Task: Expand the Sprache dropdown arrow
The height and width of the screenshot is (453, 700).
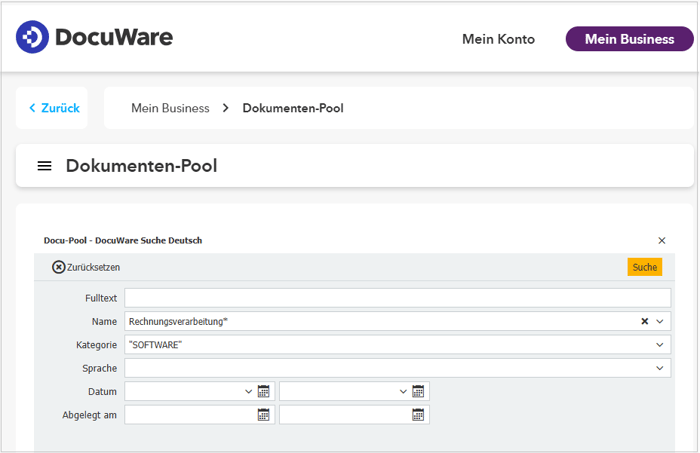Action: pyautogui.click(x=659, y=368)
